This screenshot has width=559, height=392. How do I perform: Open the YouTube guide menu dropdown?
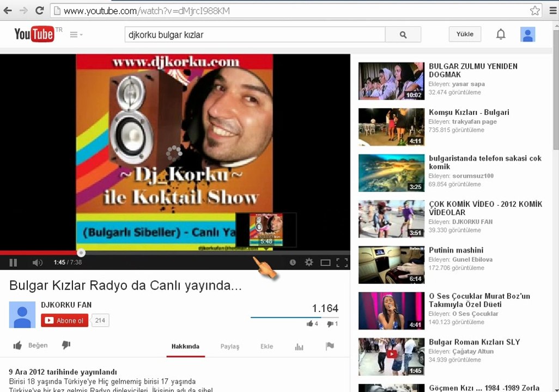tap(76, 34)
